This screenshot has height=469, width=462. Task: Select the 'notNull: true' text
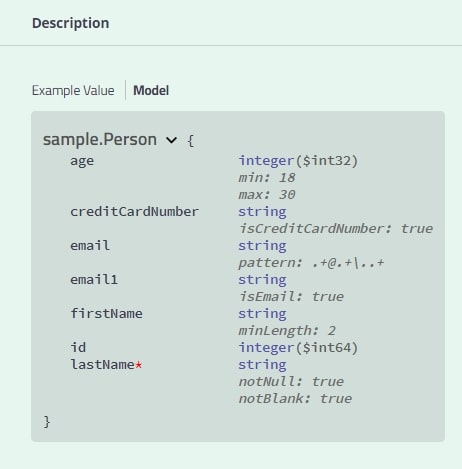291,382
